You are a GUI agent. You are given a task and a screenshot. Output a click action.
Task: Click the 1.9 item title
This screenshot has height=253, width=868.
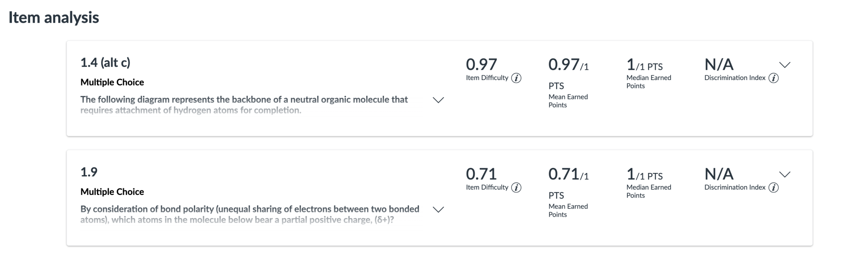[89, 172]
